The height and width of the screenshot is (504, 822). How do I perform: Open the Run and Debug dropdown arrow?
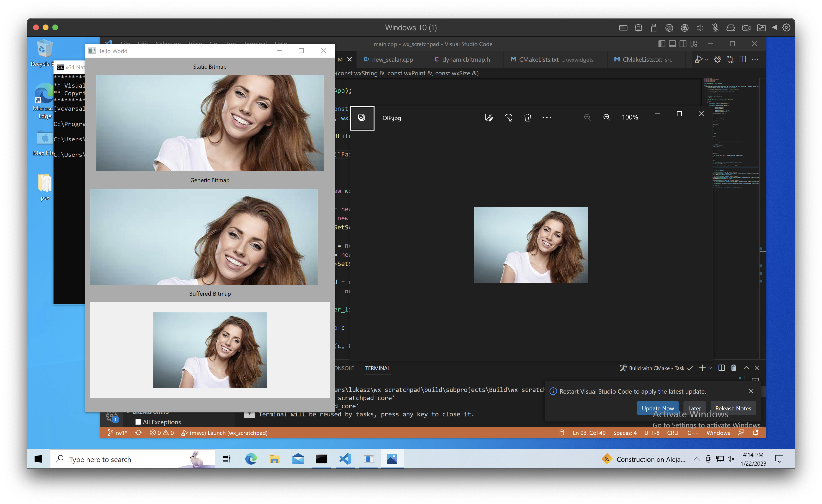tap(706, 59)
